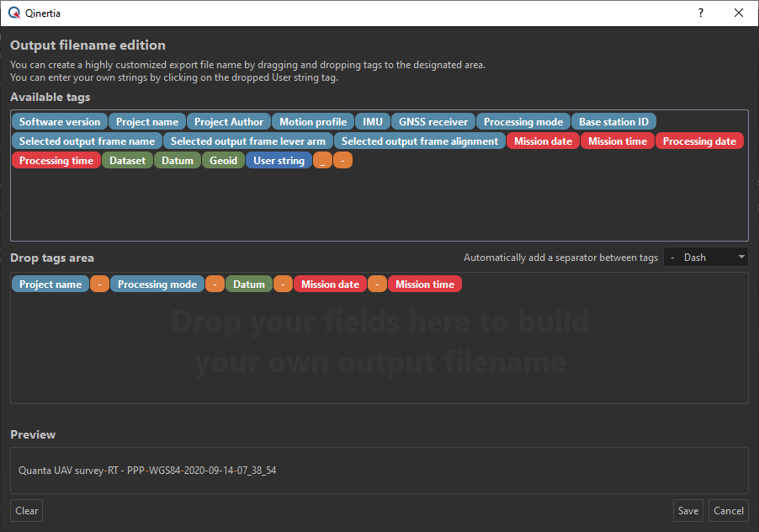Select the Processing date tag
Screen dimensions: 759x532
point(699,141)
